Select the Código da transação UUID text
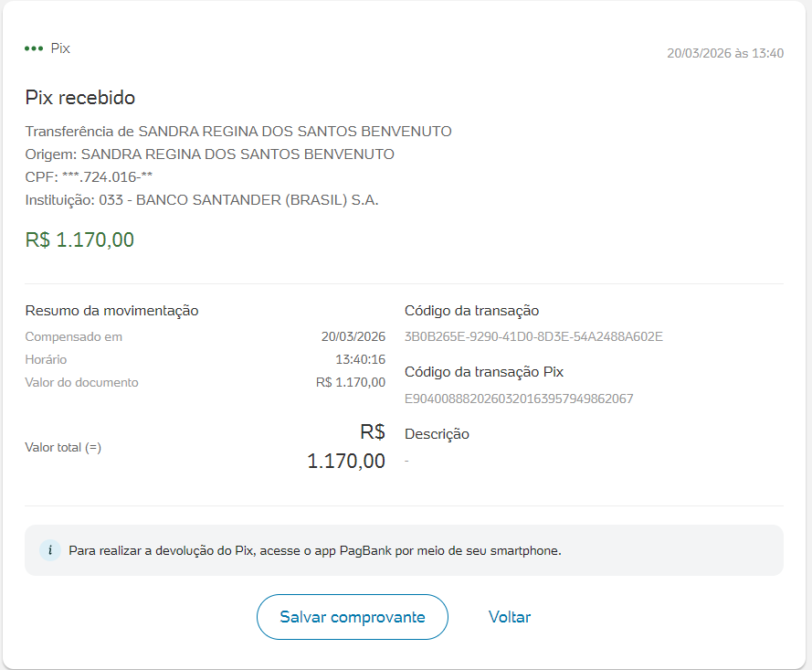Viewport: 812px width, 670px height. coord(533,336)
